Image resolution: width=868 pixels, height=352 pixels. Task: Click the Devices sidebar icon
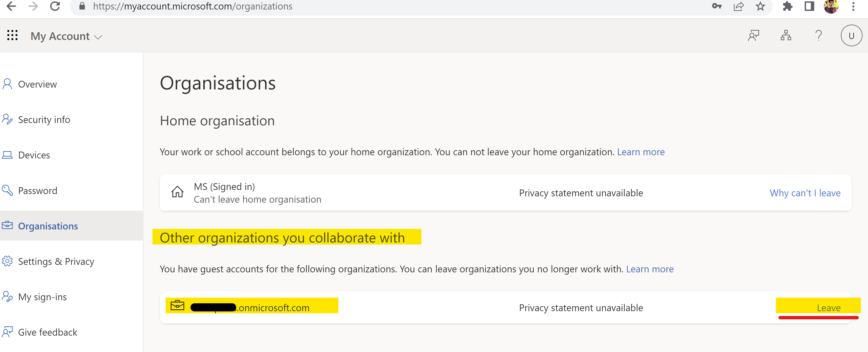[7, 155]
